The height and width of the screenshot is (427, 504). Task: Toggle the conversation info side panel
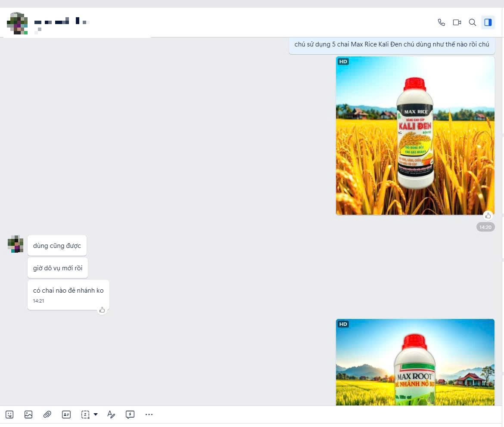(488, 22)
